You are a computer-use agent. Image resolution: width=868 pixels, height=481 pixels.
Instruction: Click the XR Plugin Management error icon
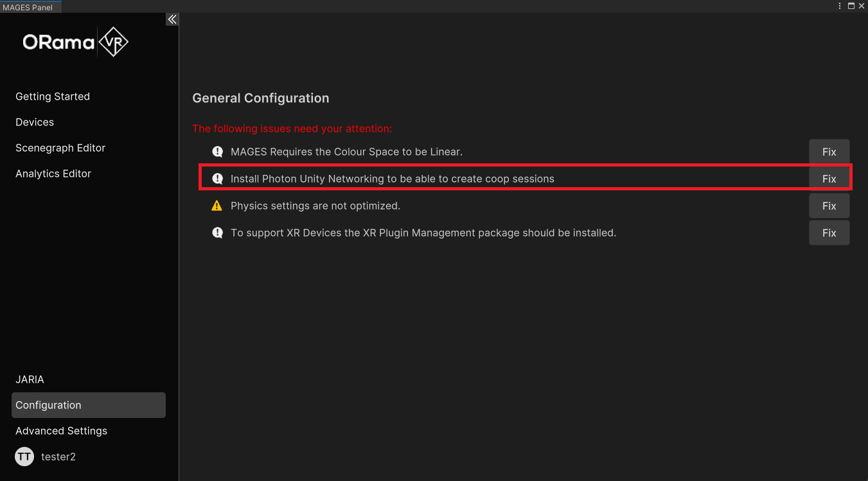pyautogui.click(x=217, y=233)
